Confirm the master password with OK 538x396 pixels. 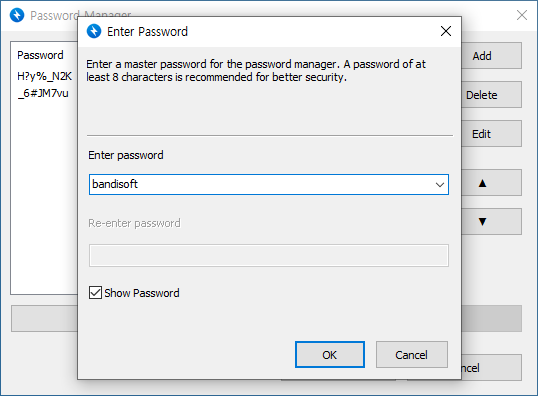[x=330, y=354]
